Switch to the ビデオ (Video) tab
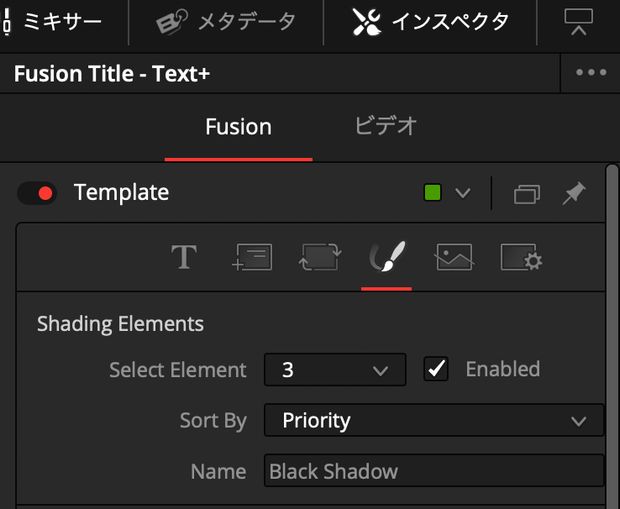Image resolution: width=620 pixels, height=509 pixels. pos(386,127)
